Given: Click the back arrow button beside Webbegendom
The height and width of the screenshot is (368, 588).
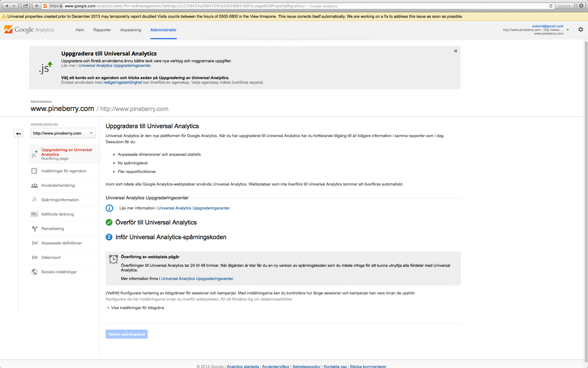Looking at the screenshot, I should click(18, 133).
